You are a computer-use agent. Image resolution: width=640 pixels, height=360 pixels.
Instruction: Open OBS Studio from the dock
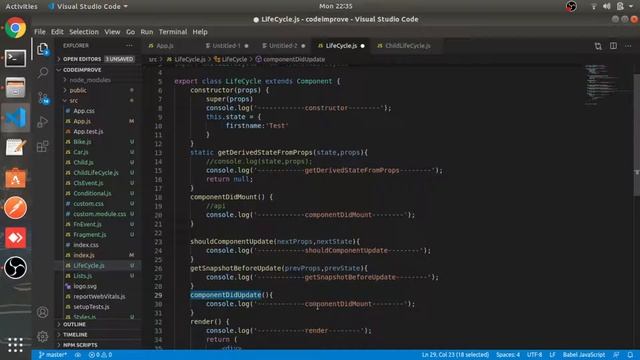point(16,268)
